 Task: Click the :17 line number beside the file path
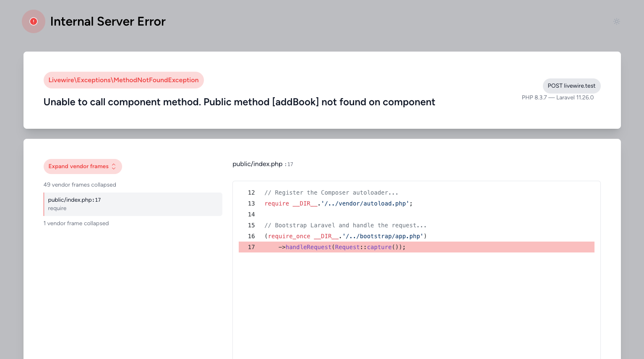tap(289, 164)
